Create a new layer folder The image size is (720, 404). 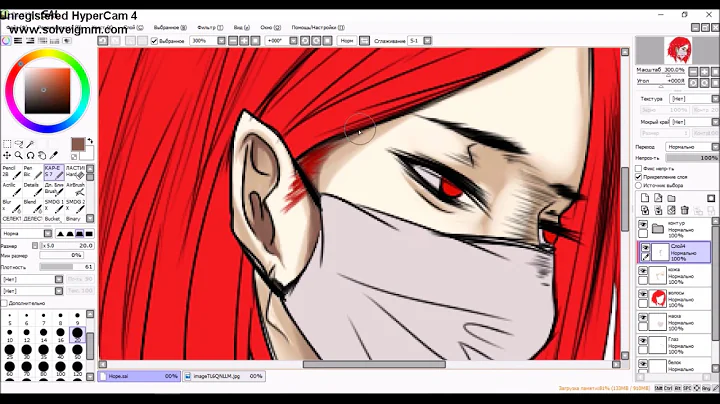(671, 198)
